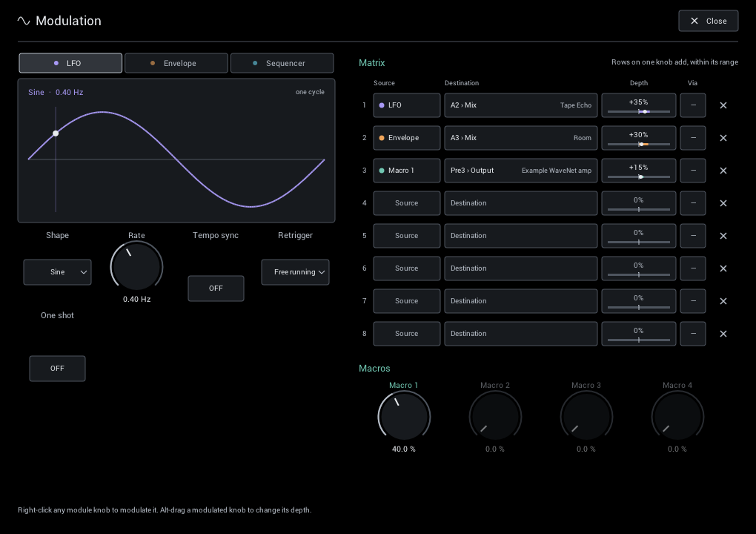
Task: Choose a Source for matrix row 8
Action: click(406, 333)
